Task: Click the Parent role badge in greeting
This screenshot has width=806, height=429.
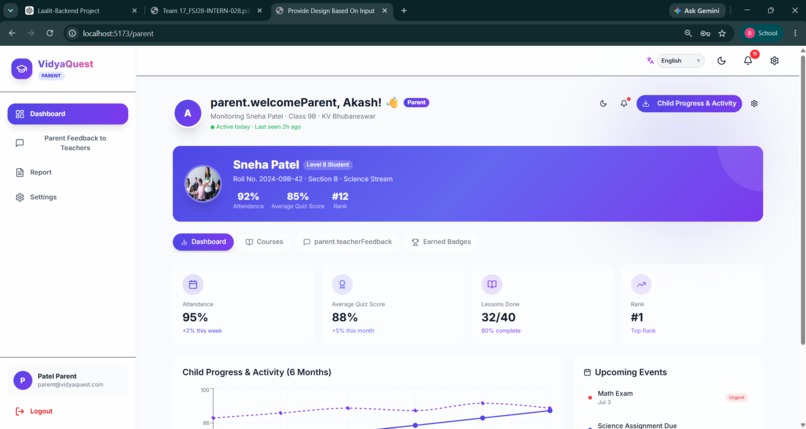Action: (x=416, y=102)
